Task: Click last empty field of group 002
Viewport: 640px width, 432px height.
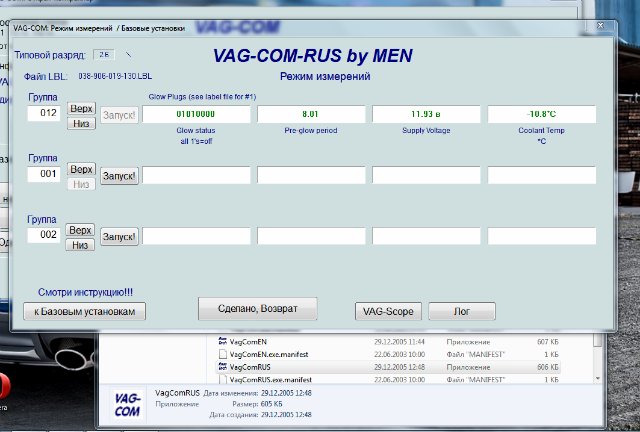Action: [542, 236]
